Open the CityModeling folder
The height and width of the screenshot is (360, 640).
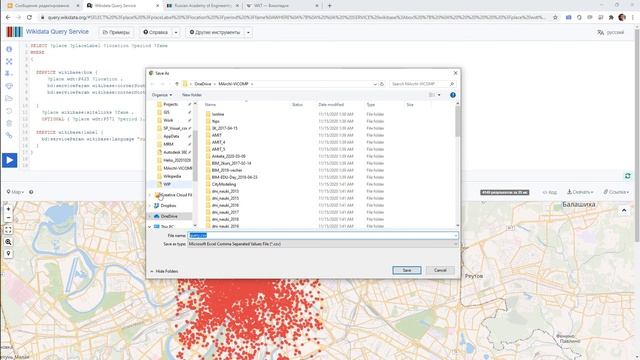pos(224,184)
